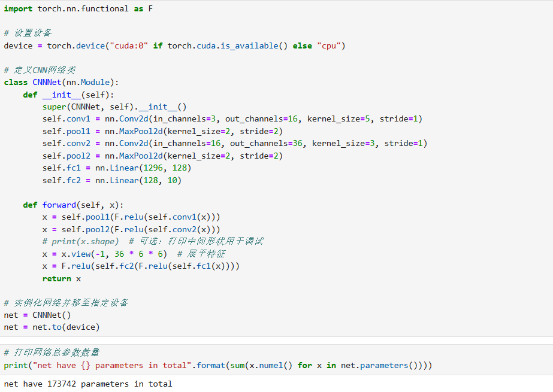
Task: Click 'kernel_size=3' in the conv2 line
Action: (343, 144)
